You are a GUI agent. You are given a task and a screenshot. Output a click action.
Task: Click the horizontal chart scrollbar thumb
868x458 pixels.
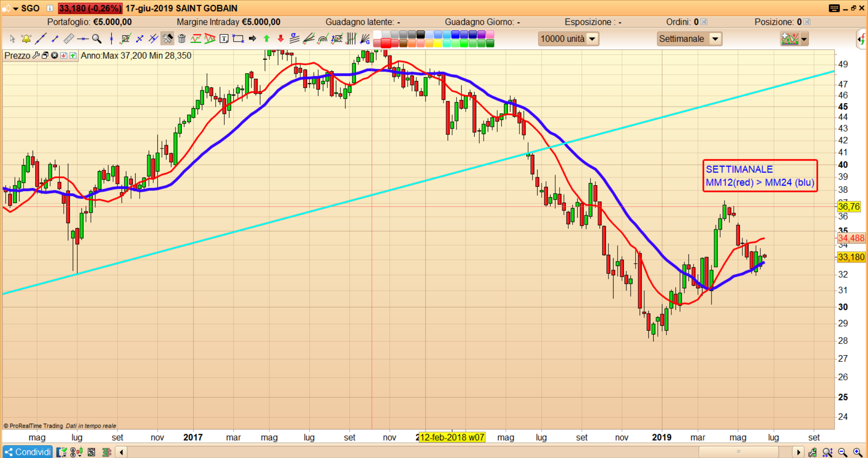tap(739, 452)
